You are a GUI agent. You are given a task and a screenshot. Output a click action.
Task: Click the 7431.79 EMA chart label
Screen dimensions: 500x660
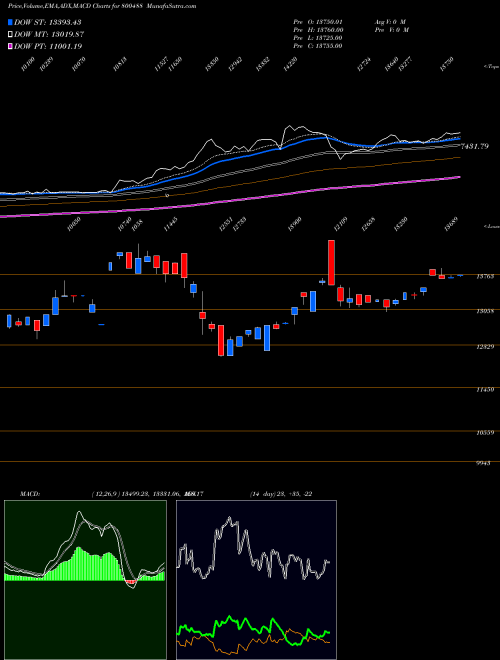click(475, 146)
